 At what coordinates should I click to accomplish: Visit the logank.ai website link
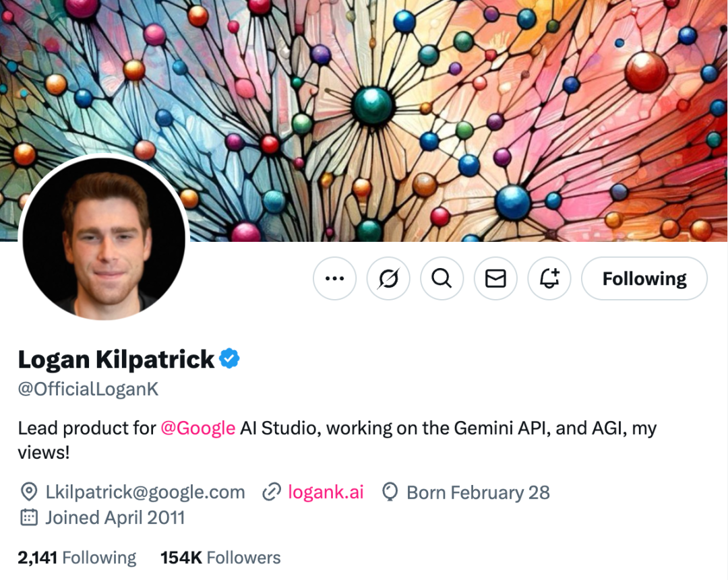[x=326, y=492]
